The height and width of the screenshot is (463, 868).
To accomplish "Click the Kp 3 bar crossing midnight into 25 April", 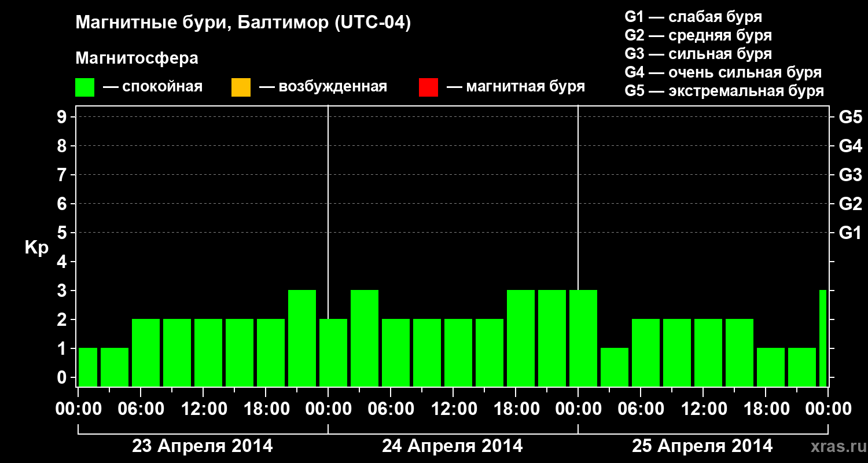I will [583, 338].
